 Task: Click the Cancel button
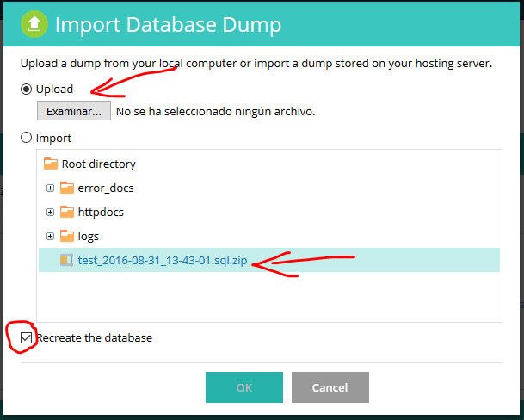[330, 387]
